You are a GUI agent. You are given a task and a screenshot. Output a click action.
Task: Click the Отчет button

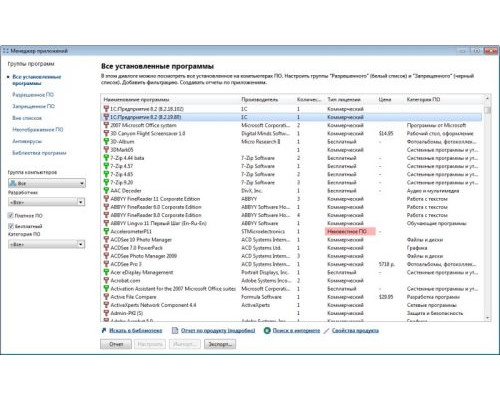(116, 344)
